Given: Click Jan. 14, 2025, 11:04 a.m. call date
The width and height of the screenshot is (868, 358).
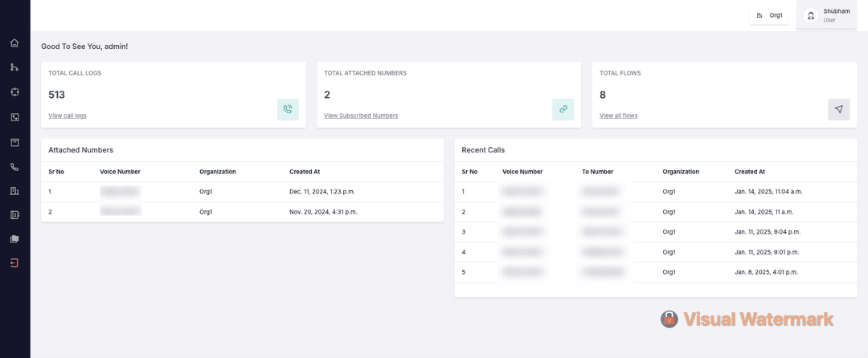Looking at the screenshot, I should [768, 192].
